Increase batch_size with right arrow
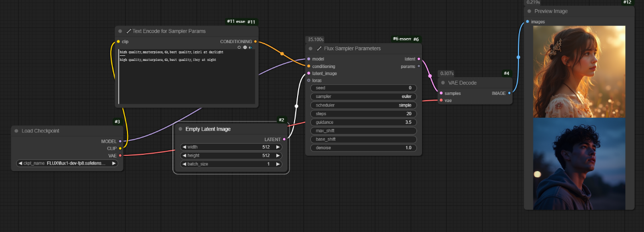 coord(278,164)
